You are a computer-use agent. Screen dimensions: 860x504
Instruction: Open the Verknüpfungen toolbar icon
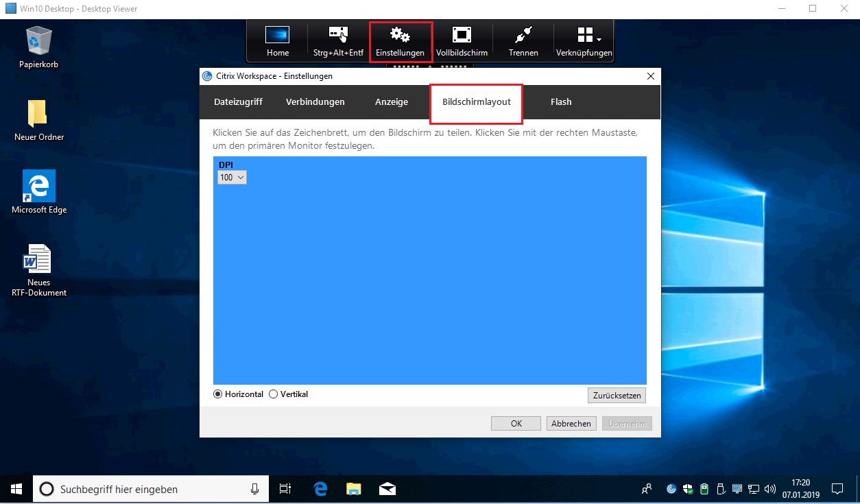(584, 40)
